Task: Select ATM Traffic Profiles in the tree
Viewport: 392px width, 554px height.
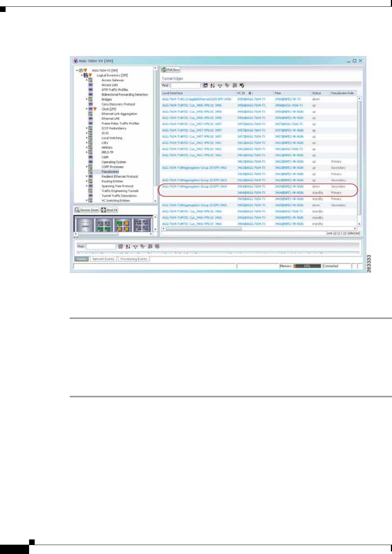Action: tap(115, 90)
